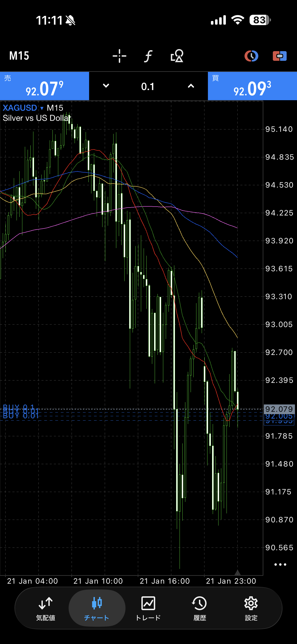Viewport: 297px width, 644px height.
Task: Tap the clock-shaped icon in top bar
Action: click(x=251, y=56)
